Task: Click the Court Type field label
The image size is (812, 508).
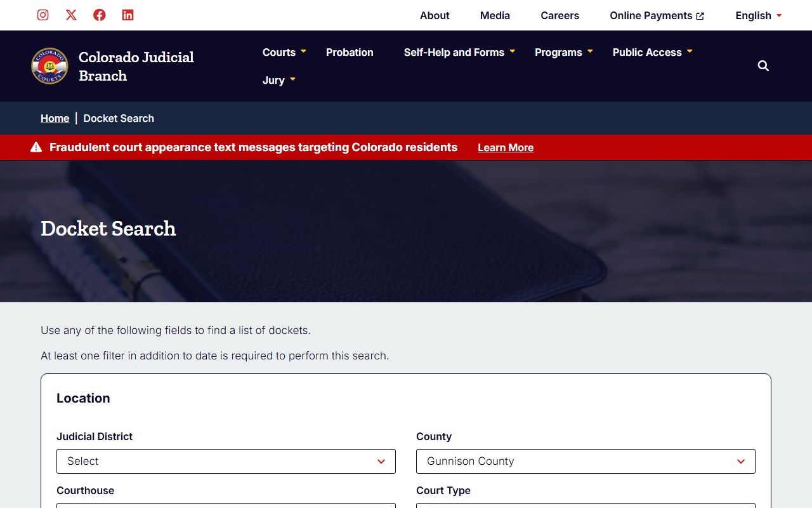Action: tap(443, 490)
